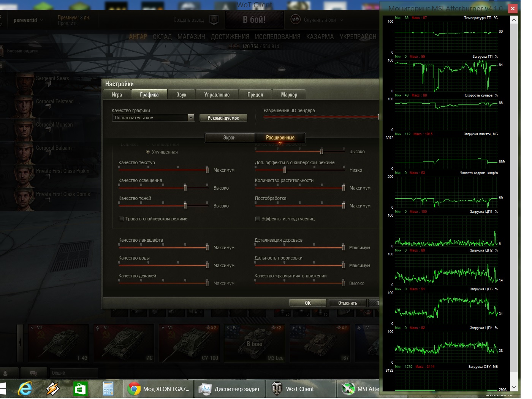Open the Прицел settings tab

[x=255, y=95]
